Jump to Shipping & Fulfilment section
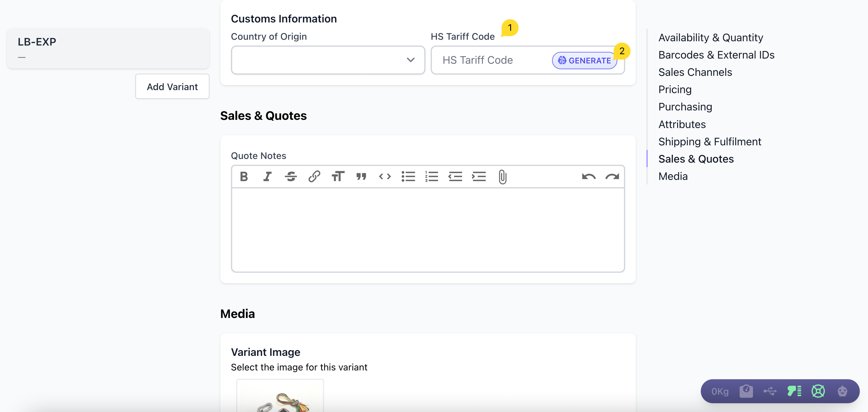Viewport: 868px width, 412px height. pos(710,142)
